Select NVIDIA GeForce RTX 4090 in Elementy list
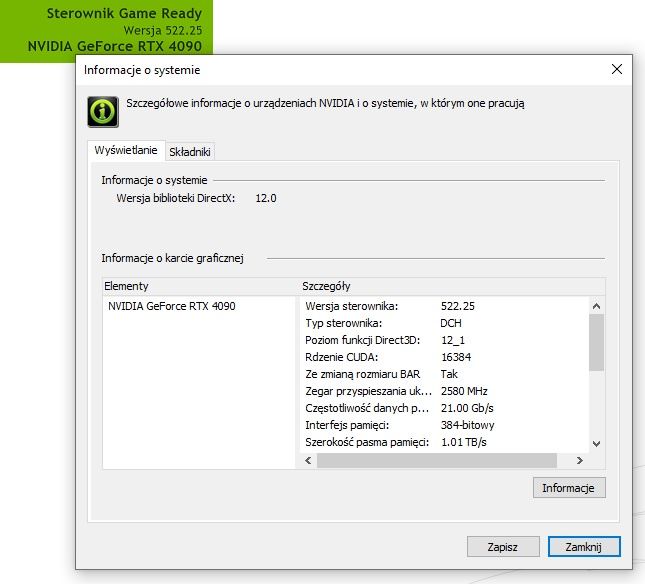The height and width of the screenshot is (584, 645). coord(172,306)
